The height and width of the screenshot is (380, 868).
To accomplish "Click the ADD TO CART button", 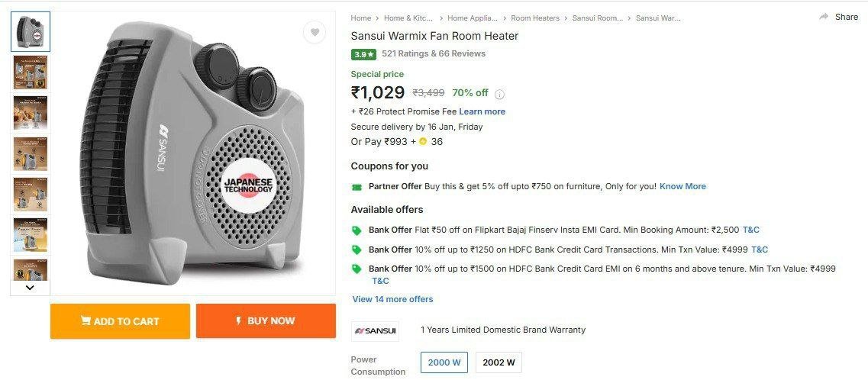I will click(x=120, y=321).
